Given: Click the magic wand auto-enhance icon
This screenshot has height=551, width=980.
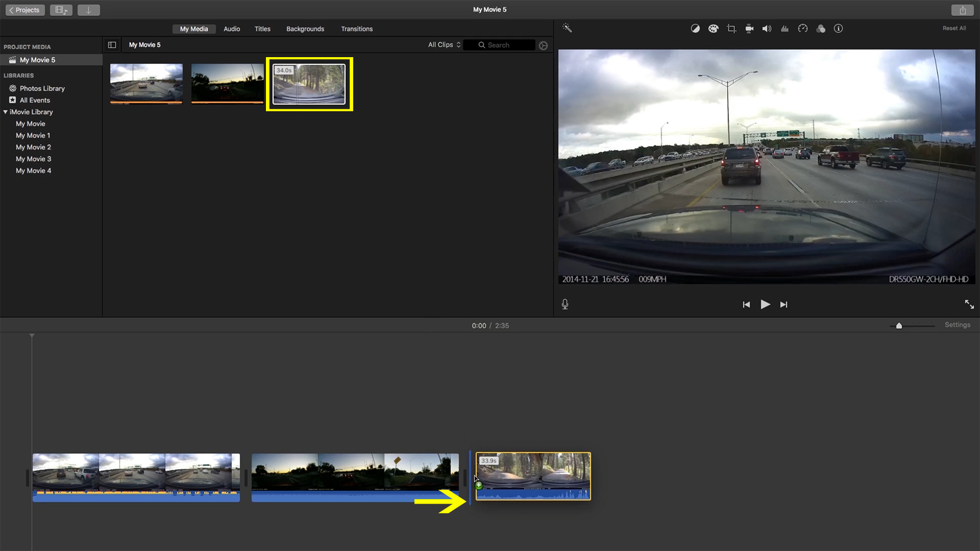Looking at the screenshot, I should tap(567, 28).
